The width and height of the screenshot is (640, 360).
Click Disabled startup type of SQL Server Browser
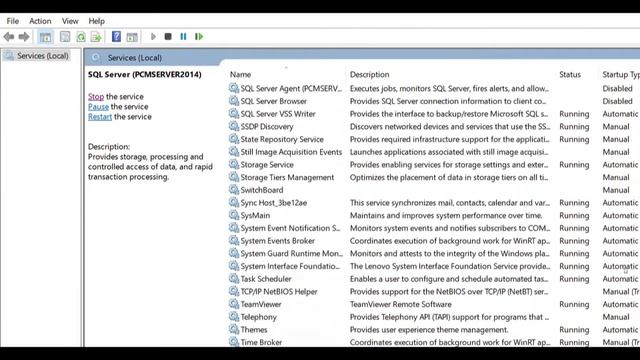tap(617, 101)
